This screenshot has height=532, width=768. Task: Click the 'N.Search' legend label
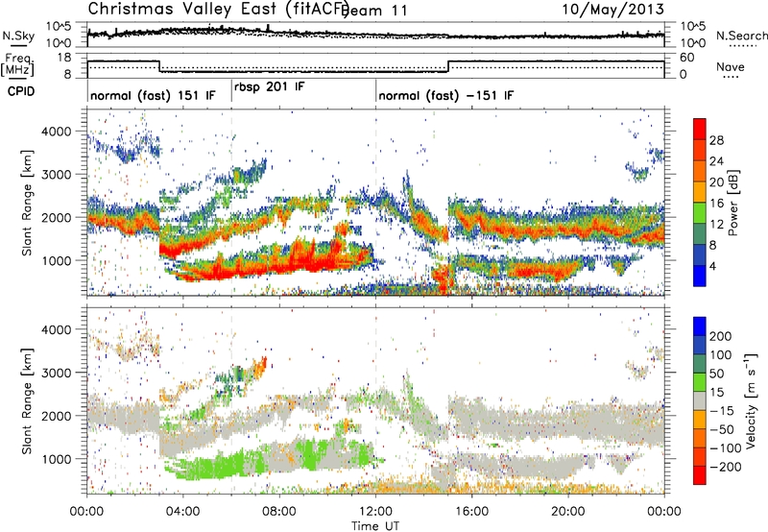click(x=742, y=36)
